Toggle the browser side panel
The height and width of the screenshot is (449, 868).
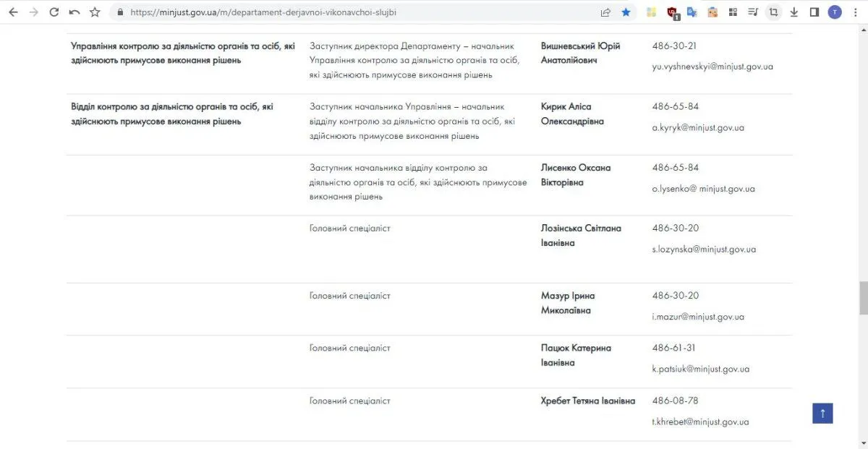pos(814,12)
